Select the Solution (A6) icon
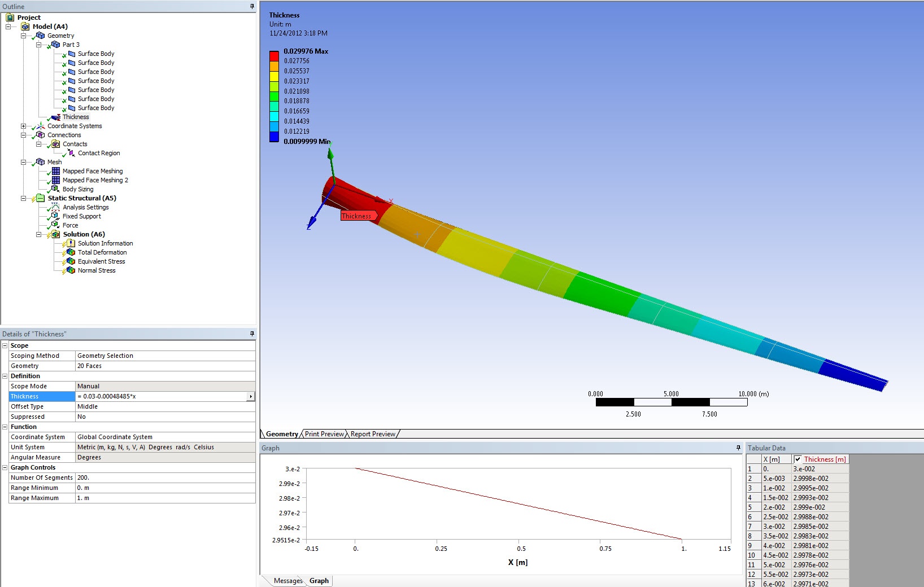The height and width of the screenshot is (587, 924). tap(56, 234)
